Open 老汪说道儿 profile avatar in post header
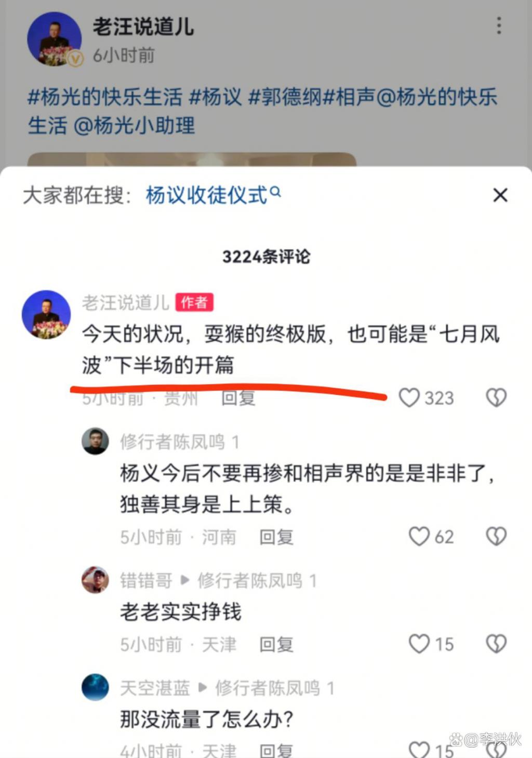The height and width of the screenshot is (758, 532). (54, 39)
